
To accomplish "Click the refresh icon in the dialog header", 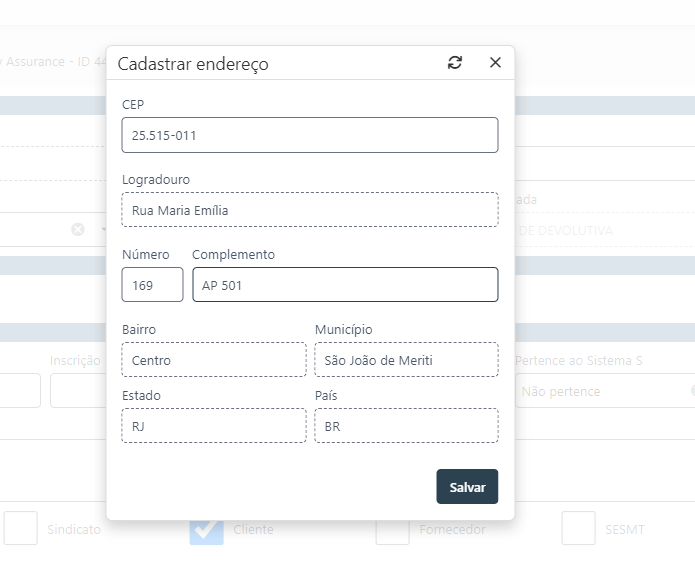I will coord(455,63).
